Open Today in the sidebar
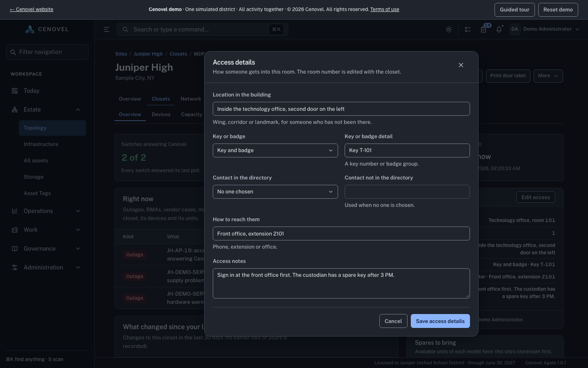This screenshot has height=368, width=588. 47,91
